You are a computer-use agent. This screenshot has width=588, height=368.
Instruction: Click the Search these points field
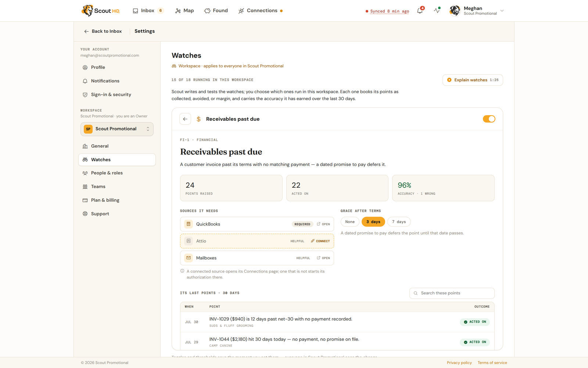452,293
